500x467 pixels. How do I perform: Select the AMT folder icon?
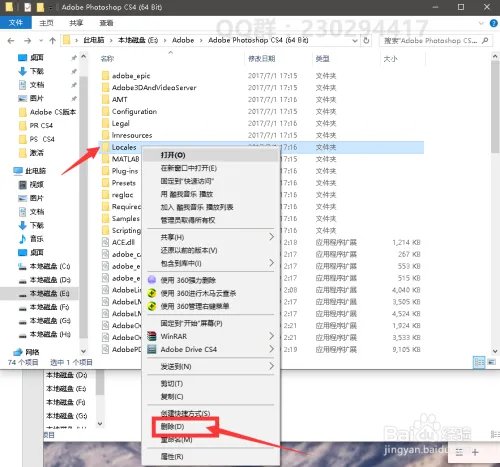[x=105, y=100]
